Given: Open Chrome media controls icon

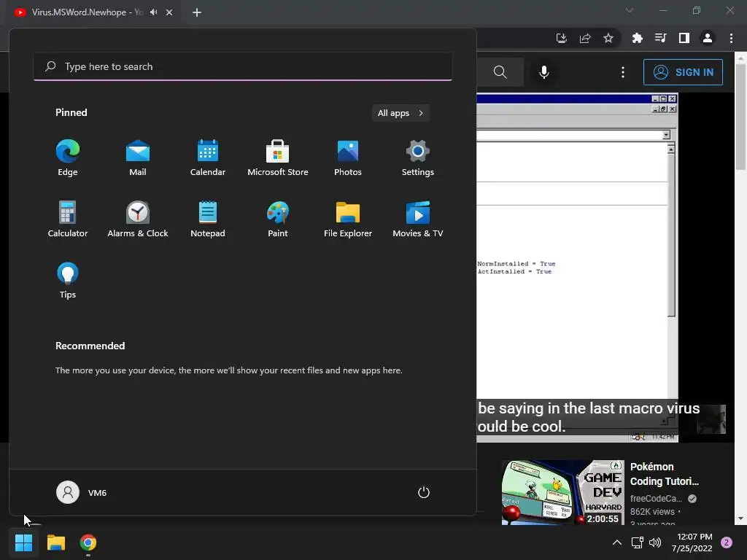Looking at the screenshot, I should pyautogui.click(x=660, y=38).
